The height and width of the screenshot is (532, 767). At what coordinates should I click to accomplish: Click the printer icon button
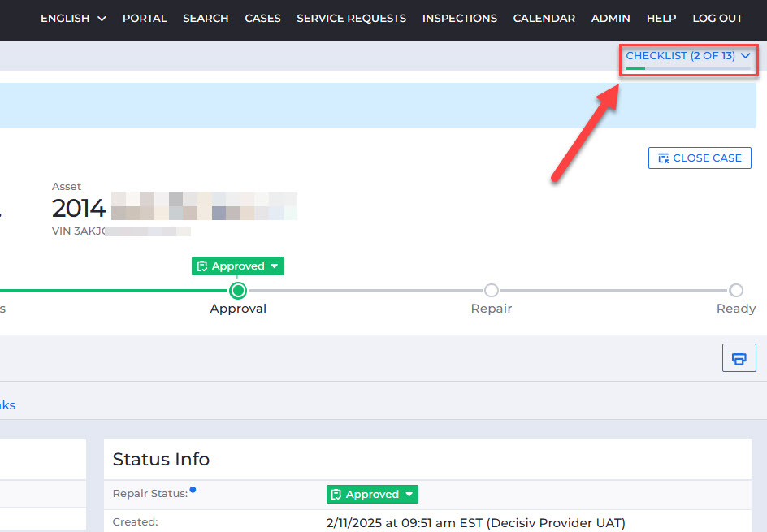pos(739,358)
